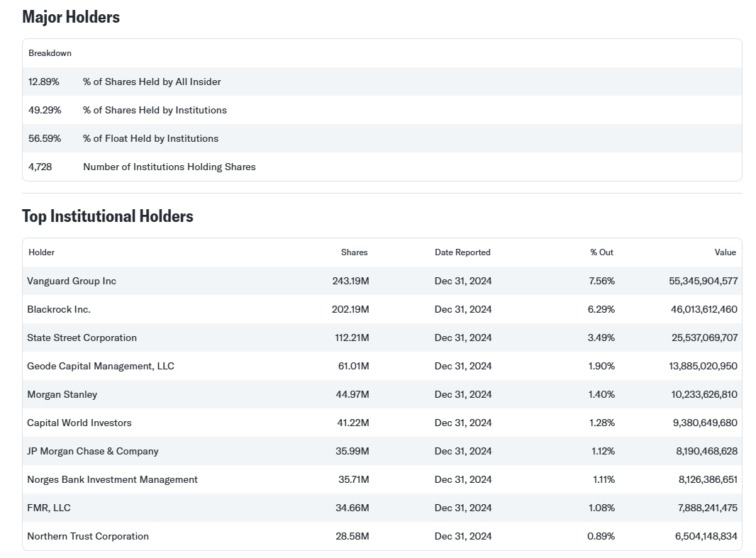The image size is (756, 558).
Task: Click JP Morgan Chase & Company name
Action: pos(93,451)
